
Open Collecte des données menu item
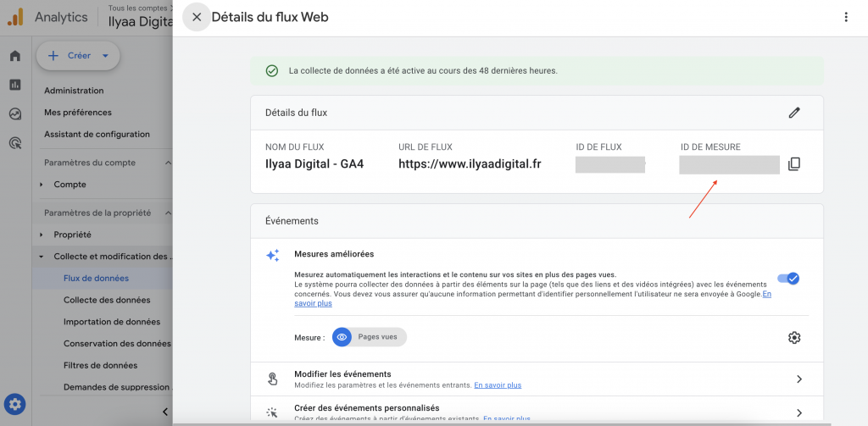pos(107,300)
